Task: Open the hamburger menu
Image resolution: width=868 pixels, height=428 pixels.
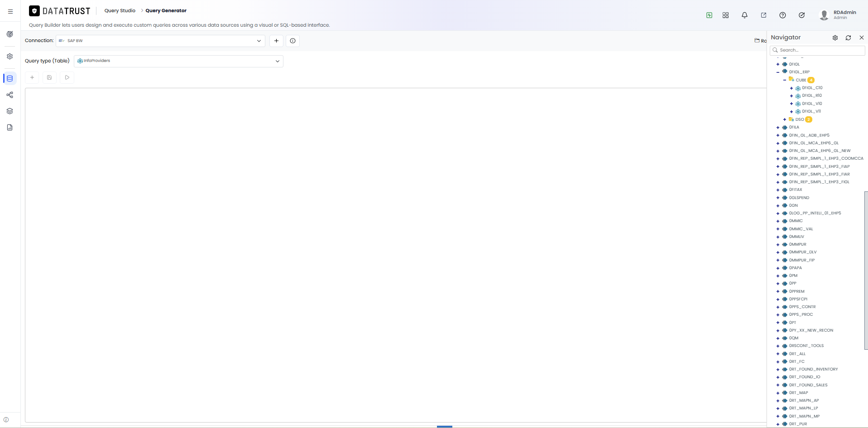Action: pyautogui.click(x=10, y=11)
